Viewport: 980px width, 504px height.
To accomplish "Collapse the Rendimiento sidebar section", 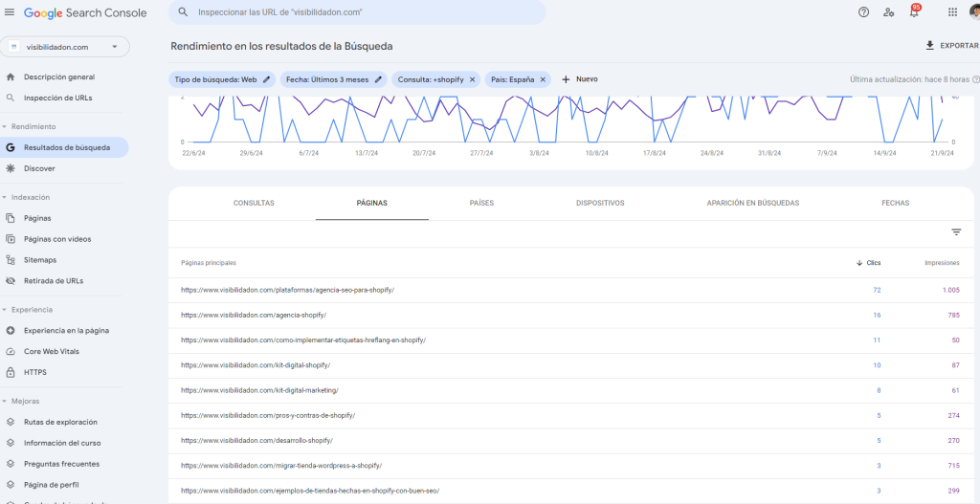I will click(x=5, y=126).
